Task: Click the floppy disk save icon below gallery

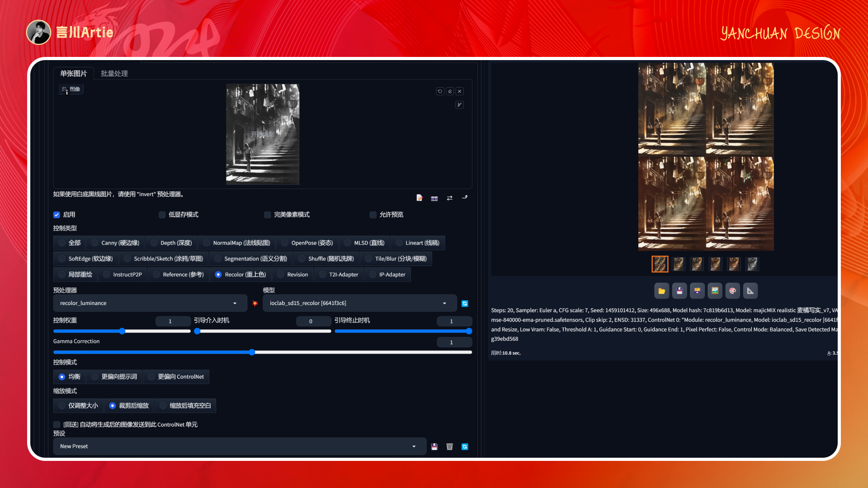Action: pyautogui.click(x=679, y=291)
